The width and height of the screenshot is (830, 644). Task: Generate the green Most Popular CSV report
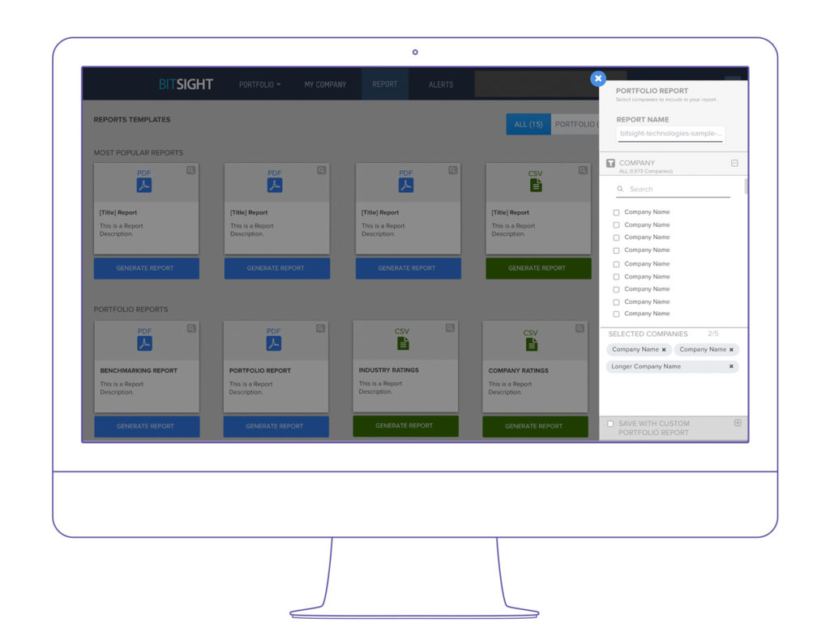tap(538, 268)
